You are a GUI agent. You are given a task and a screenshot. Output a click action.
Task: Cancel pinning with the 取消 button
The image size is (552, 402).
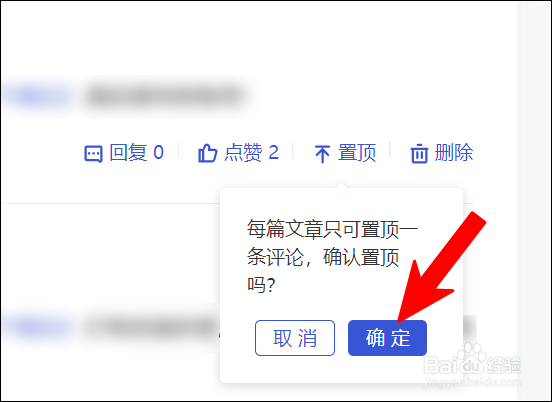tap(295, 338)
